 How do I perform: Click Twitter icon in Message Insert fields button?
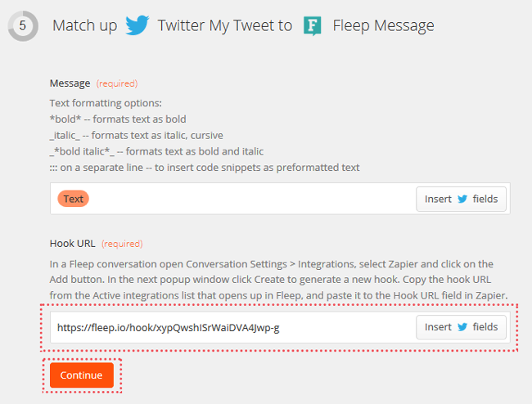pos(462,199)
